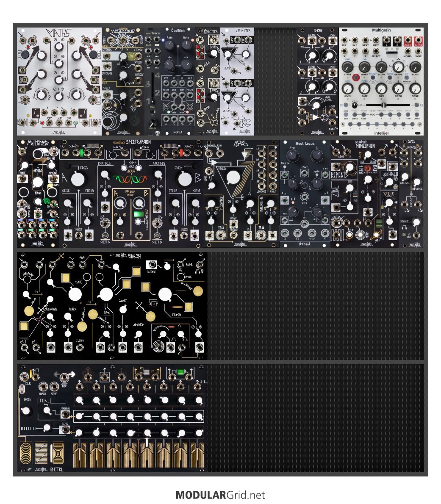
Task: Click the gold concentric-circles touch plate on 0-CTRL
Action: (26, 453)
